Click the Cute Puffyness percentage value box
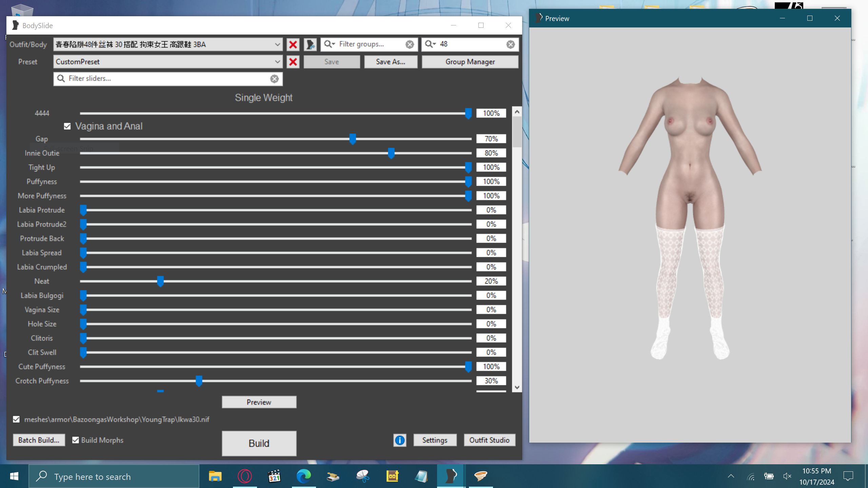This screenshot has height=488, width=868. 491,367
